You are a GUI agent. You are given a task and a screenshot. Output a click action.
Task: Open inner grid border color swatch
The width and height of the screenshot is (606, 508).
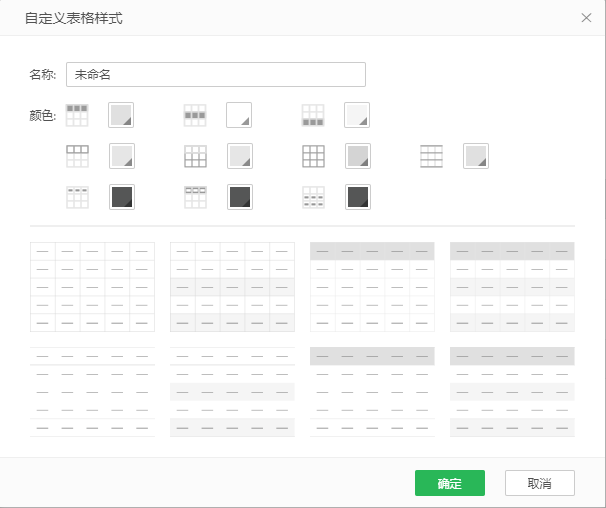240,156
